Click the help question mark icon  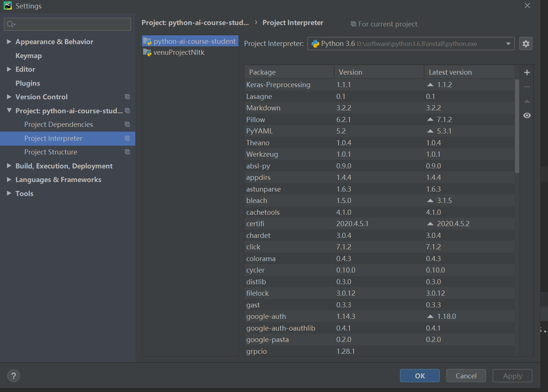[x=14, y=376]
